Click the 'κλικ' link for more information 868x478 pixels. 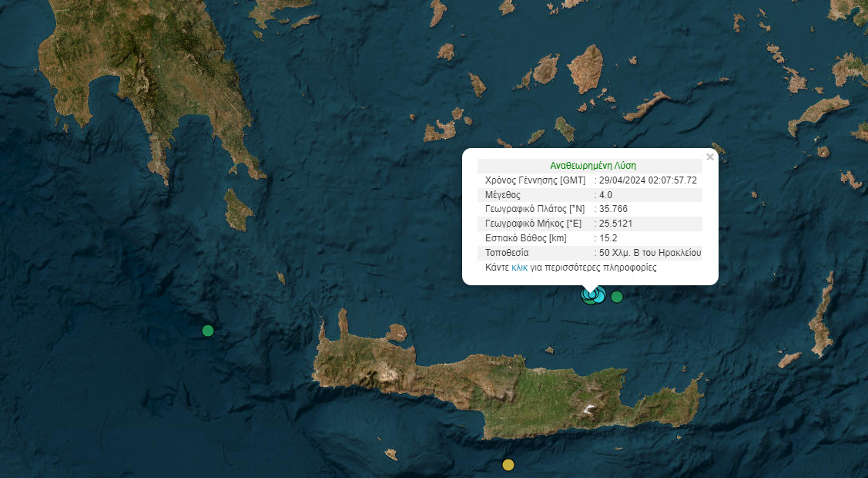point(519,268)
